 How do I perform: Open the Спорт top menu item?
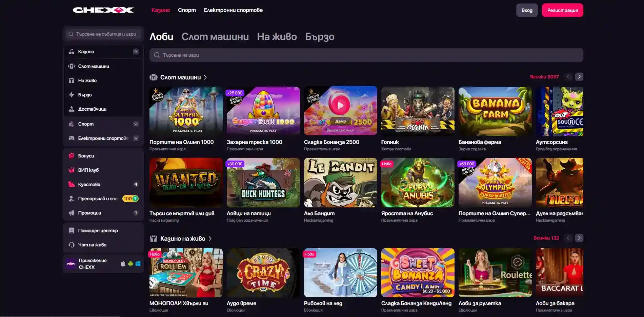coord(187,10)
